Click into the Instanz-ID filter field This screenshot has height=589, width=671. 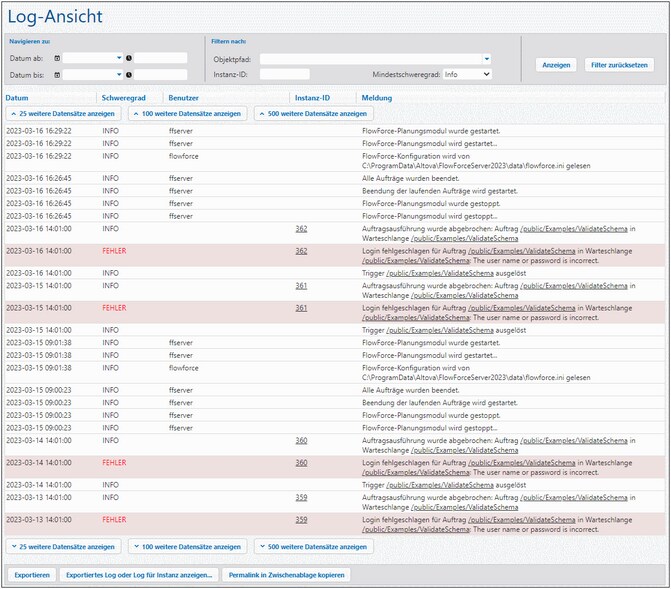point(284,74)
